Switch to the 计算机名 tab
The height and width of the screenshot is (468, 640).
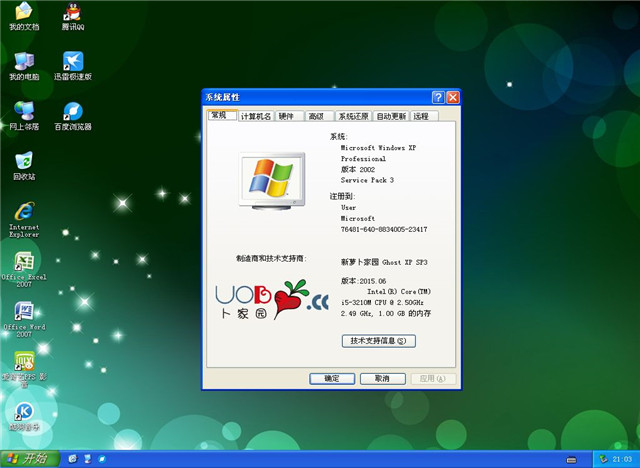256,116
